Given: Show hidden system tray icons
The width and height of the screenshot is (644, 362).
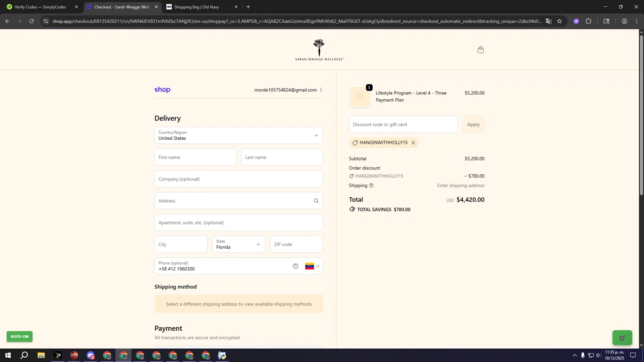Looking at the screenshot, I should tap(575, 355).
